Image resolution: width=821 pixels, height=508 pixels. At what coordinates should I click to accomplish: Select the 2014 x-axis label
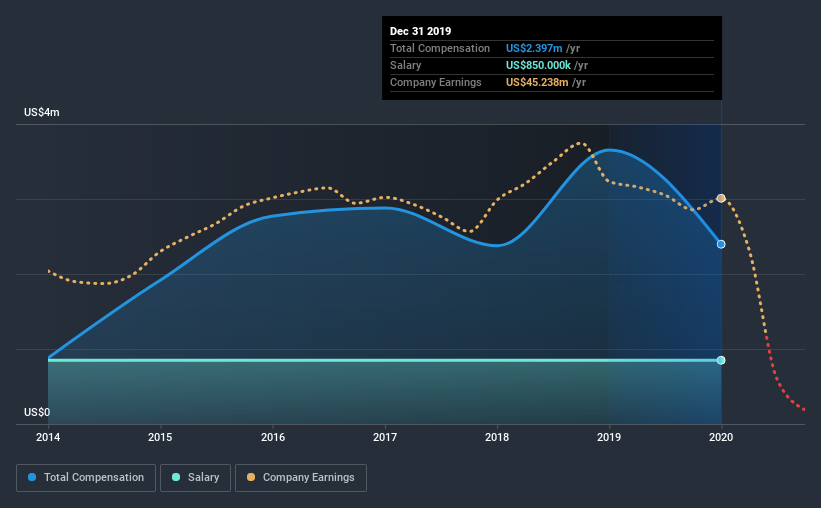click(48, 437)
